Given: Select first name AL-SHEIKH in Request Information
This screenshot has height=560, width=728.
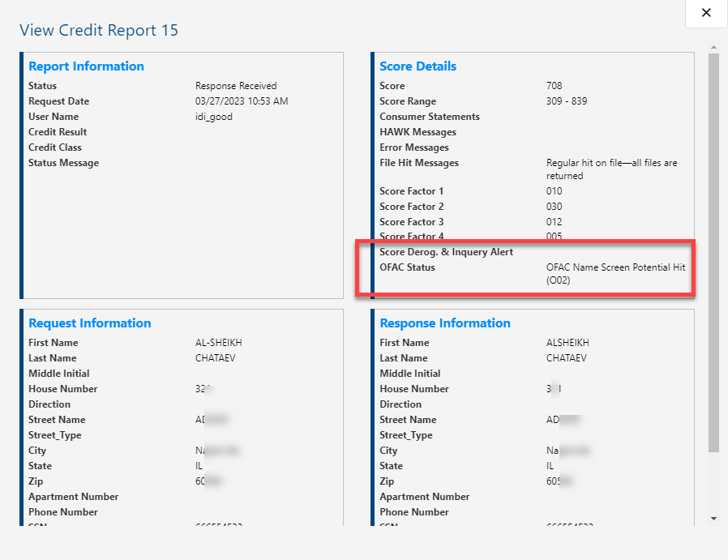Looking at the screenshot, I should point(219,342).
